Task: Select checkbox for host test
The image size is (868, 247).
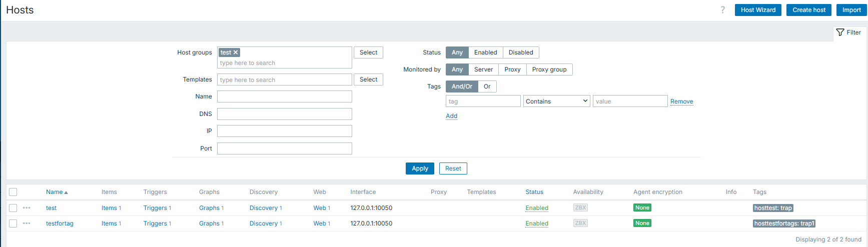Action: tap(13, 208)
